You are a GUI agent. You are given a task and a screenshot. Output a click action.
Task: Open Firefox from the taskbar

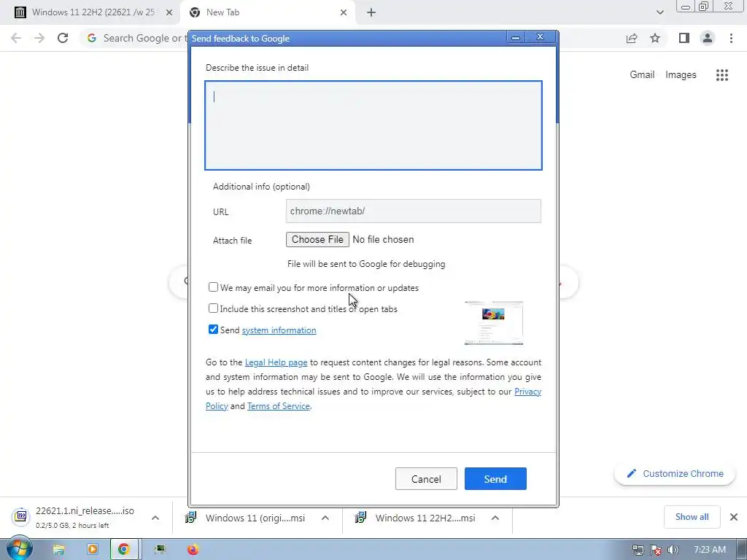(x=193, y=550)
